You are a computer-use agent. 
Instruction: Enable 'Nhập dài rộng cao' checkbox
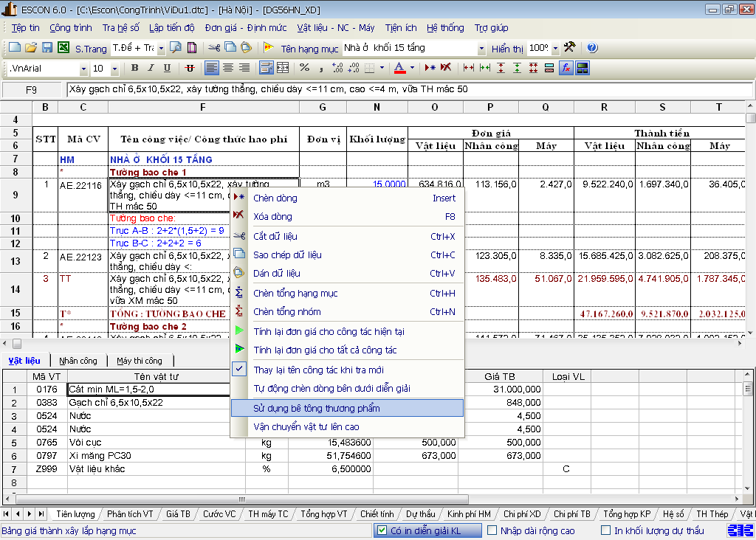[x=490, y=530]
